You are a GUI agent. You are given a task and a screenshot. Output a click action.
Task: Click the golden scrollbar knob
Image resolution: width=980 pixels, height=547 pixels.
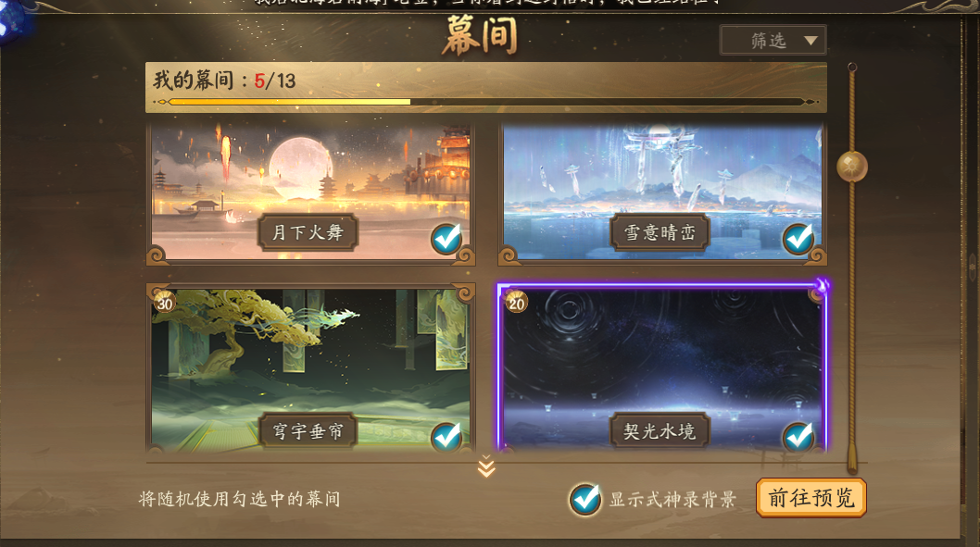[852, 166]
